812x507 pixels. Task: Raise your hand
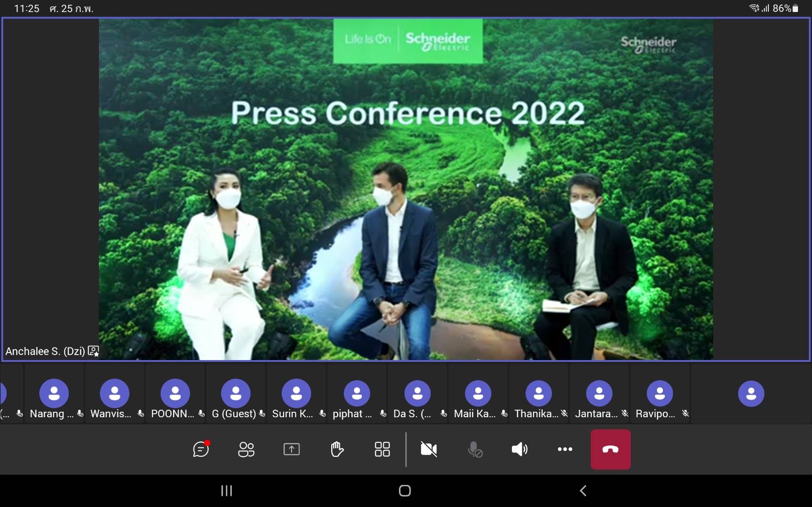pos(337,449)
